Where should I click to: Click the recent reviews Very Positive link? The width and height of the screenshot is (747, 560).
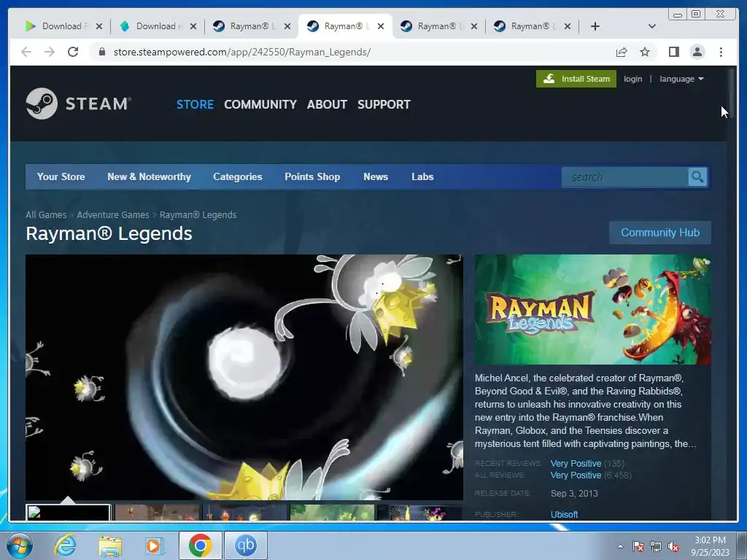[x=576, y=463]
